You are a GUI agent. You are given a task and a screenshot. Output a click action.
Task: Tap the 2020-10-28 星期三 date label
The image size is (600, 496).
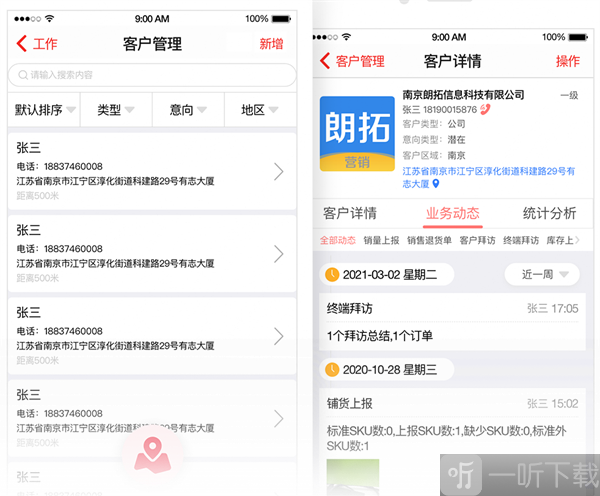click(390, 369)
